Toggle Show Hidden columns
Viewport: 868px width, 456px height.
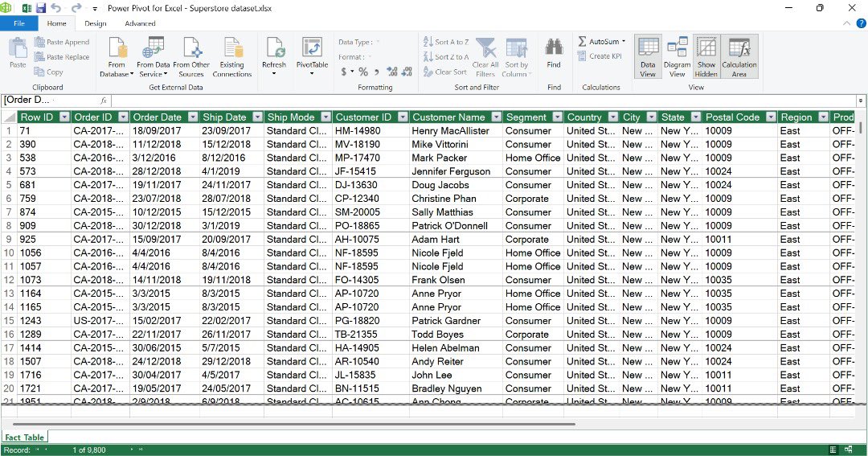[x=706, y=57]
